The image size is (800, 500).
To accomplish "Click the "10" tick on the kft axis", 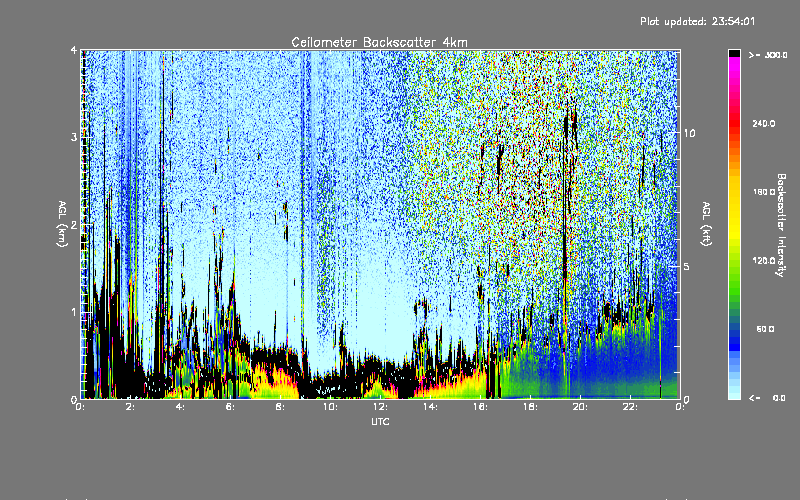I will click(689, 134).
